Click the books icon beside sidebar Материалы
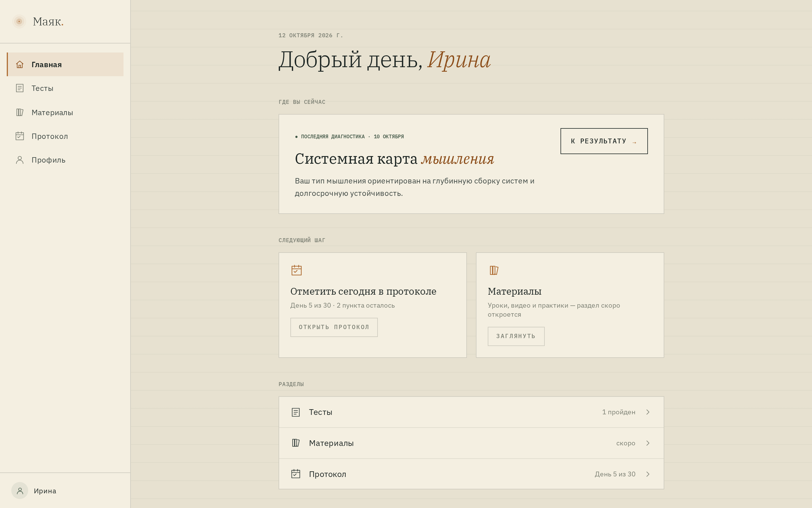This screenshot has width=812, height=508. click(20, 112)
